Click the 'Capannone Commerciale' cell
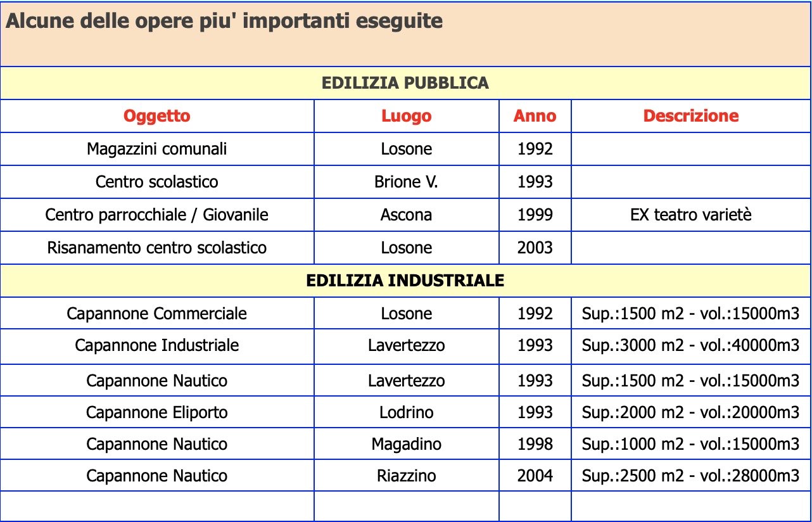Viewport: 812px width, 522px height. [x=157, y=313]
